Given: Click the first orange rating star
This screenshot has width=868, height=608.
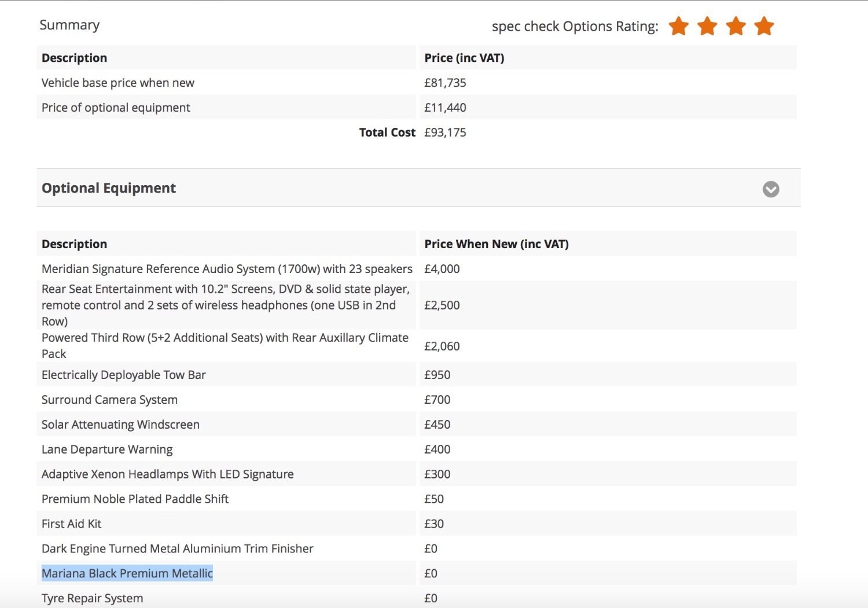Looking at the screenshot, I should coord(678,26).
